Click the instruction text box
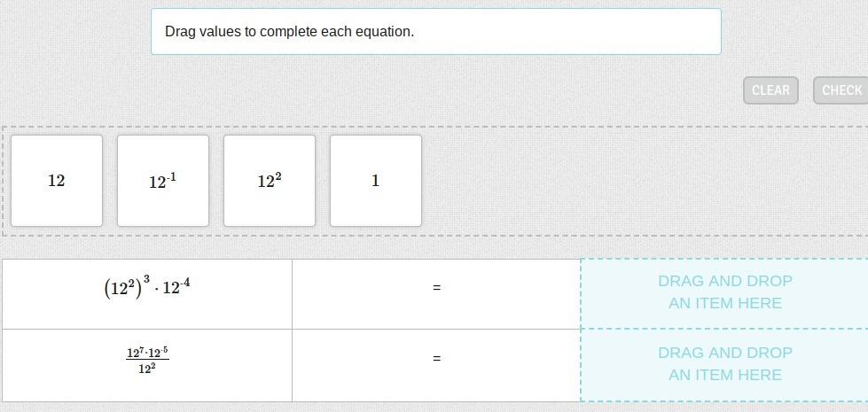Viewport: 868px width, 412px height. (x=435, y=31)
